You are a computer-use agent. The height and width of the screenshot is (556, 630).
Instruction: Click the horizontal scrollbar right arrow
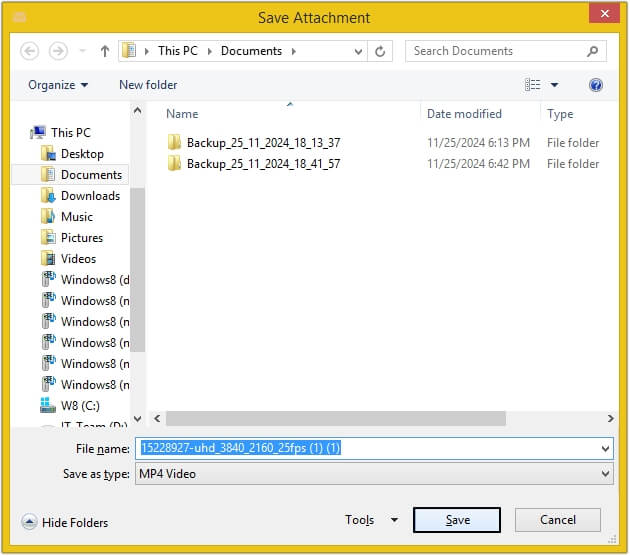point(610,419)
